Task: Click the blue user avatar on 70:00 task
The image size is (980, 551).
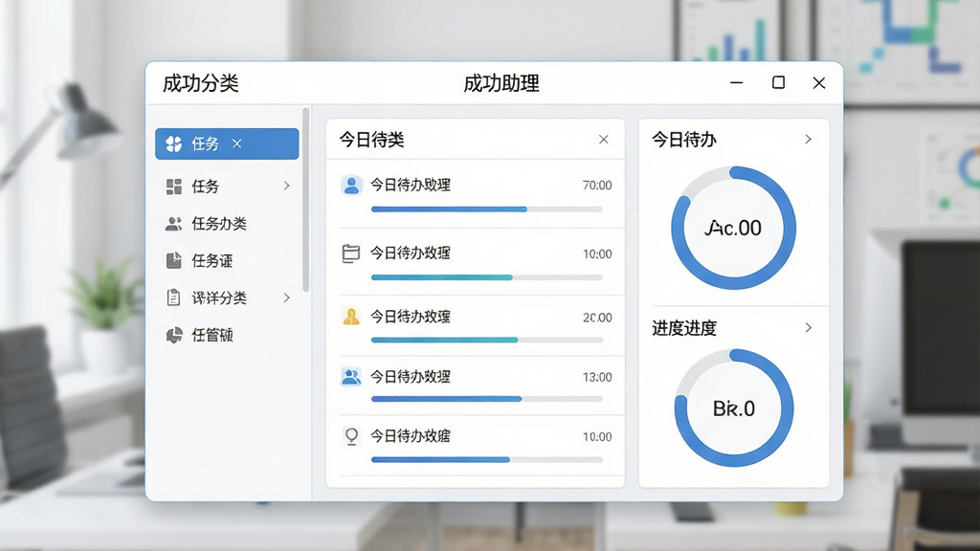Action: tap(351, 185)
